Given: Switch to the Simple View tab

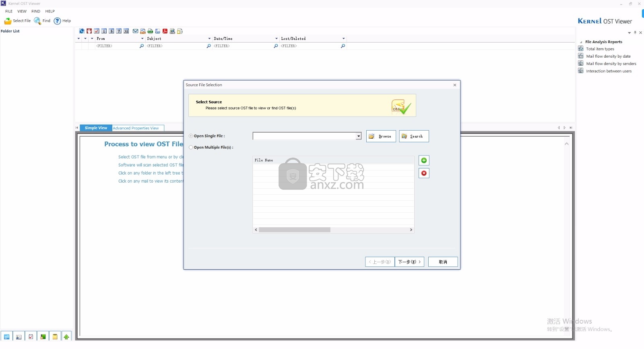Looking at the screenshot, I should pyautogui.click(x=96, y=128).
